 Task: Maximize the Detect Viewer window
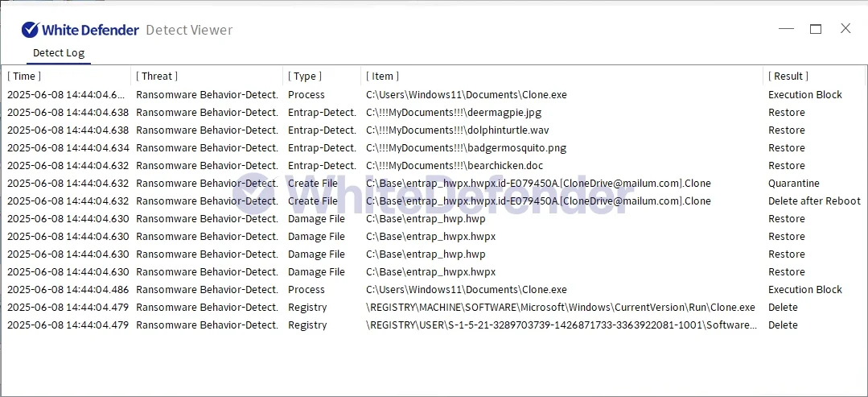click(x=815, y=29)
